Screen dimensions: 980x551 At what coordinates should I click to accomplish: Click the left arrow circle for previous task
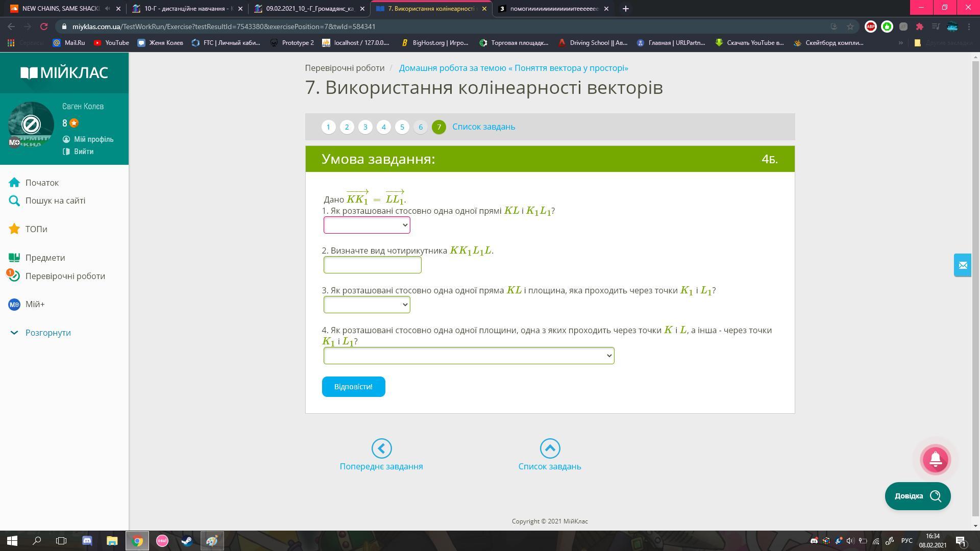[x=381, y=448]
